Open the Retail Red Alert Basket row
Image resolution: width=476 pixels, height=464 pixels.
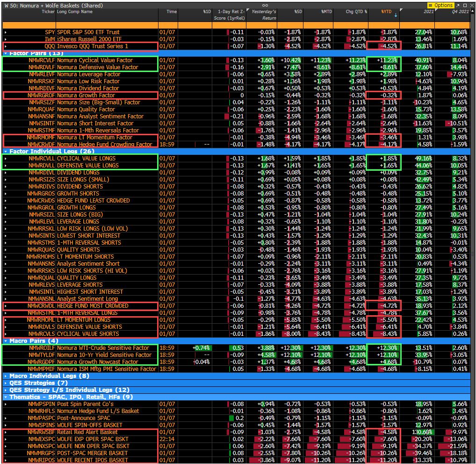(87, 432)
